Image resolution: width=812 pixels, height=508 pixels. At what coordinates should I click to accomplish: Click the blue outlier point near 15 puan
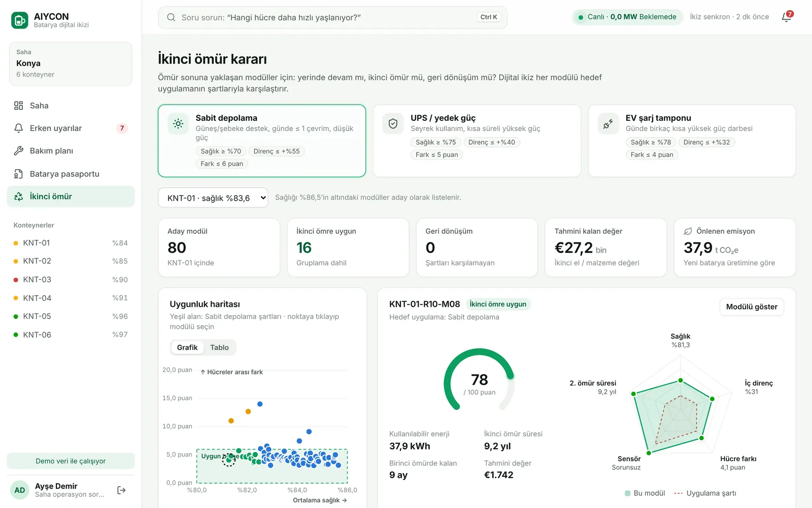[x=260, y=404]
